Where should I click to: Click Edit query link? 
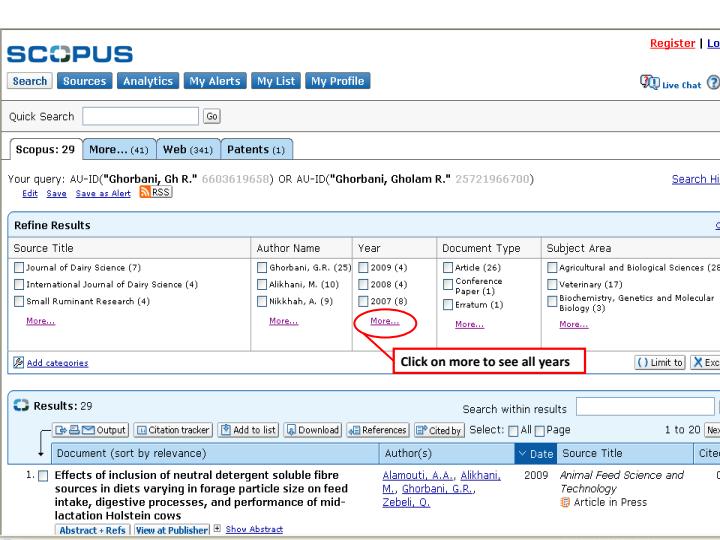click(x=30, y=193)
